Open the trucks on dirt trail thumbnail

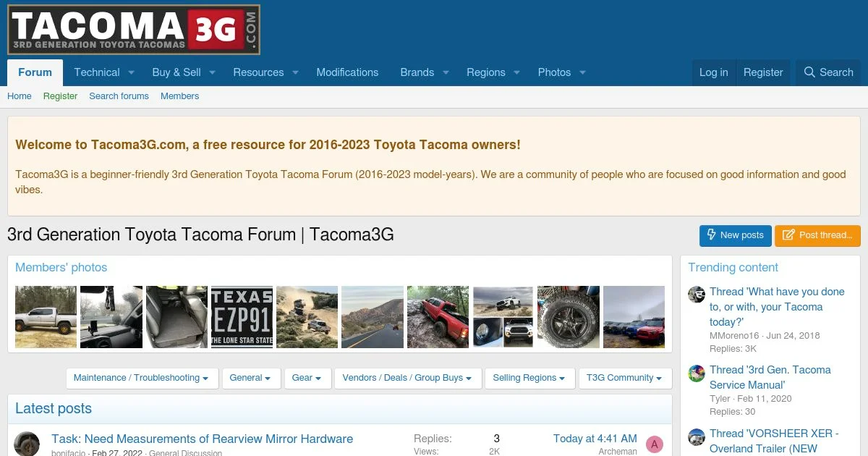pyautogui.click(x=307, y=317)
